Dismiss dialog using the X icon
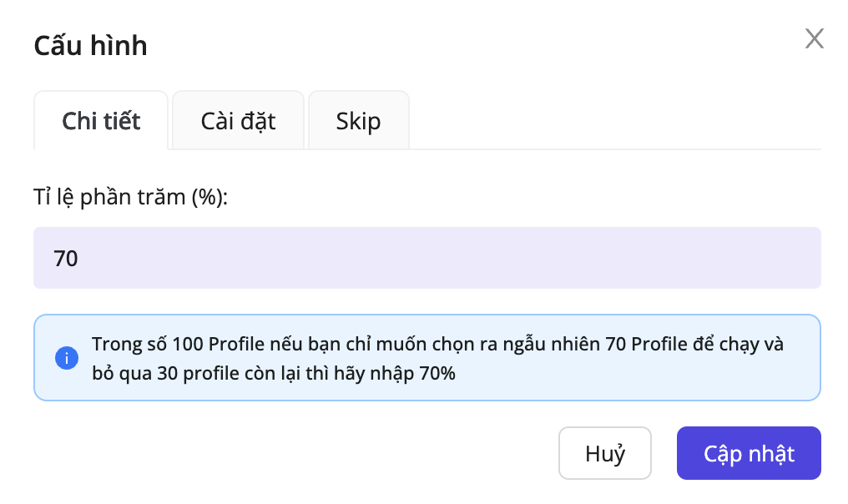 pos(814,38)
